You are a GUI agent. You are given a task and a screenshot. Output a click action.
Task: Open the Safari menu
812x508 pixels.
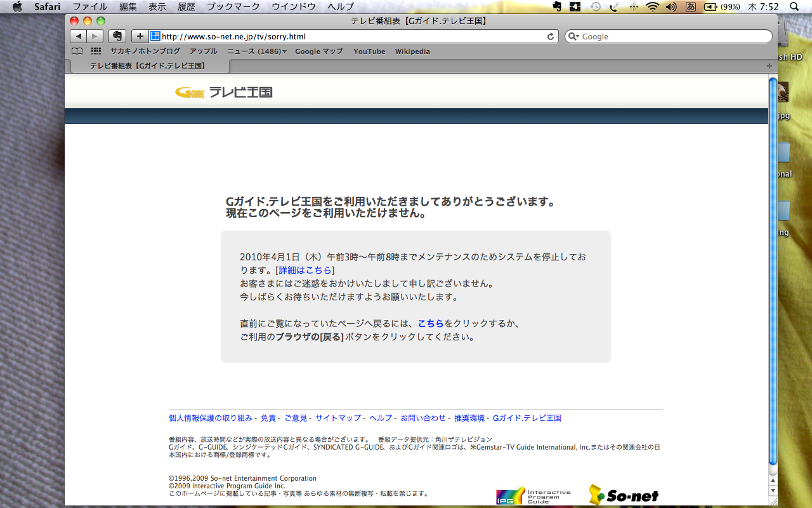click(x=47, y=7)
